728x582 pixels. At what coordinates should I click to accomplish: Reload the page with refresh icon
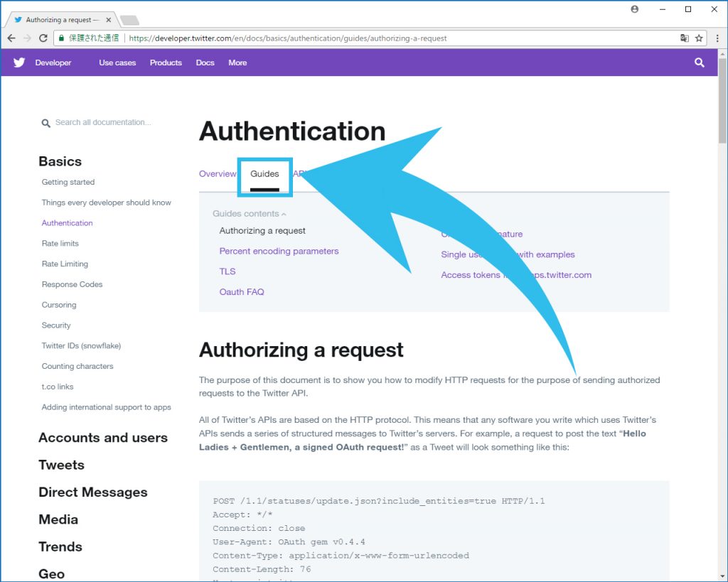43,38
